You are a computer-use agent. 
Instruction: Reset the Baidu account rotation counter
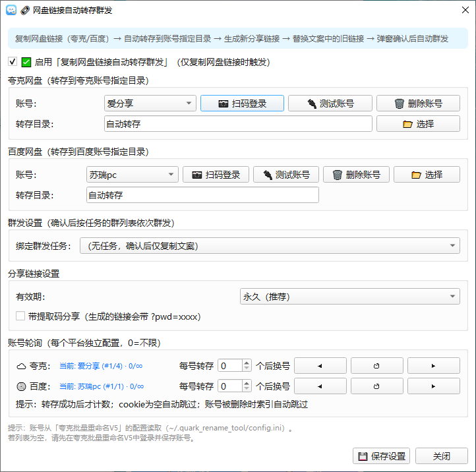(376, 386)
